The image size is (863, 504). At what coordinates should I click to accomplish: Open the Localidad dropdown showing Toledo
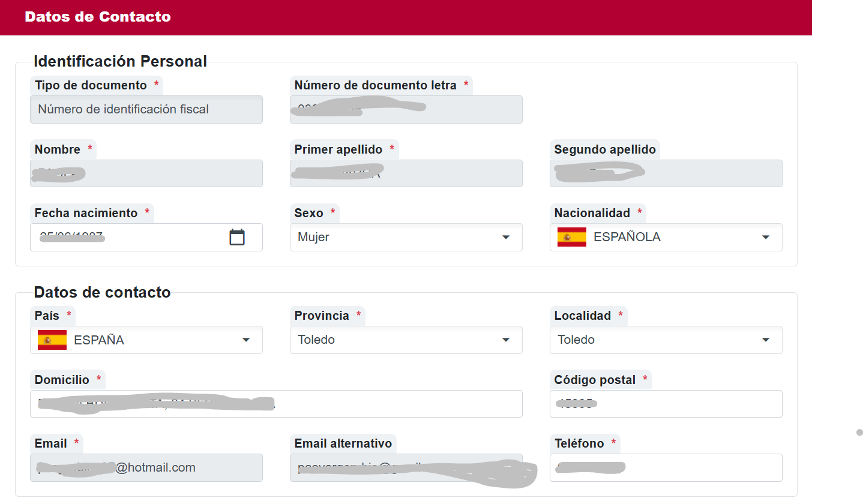[x=666, y=340]
